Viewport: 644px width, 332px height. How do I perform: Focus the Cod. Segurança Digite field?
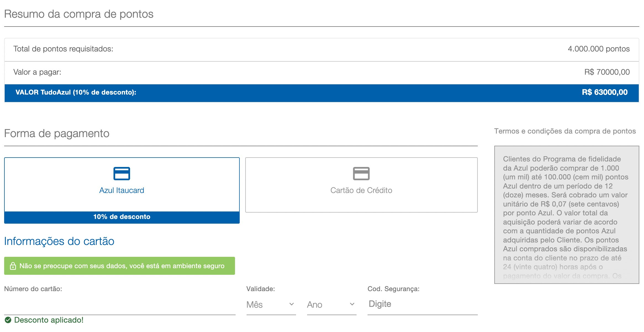(423, 304)
